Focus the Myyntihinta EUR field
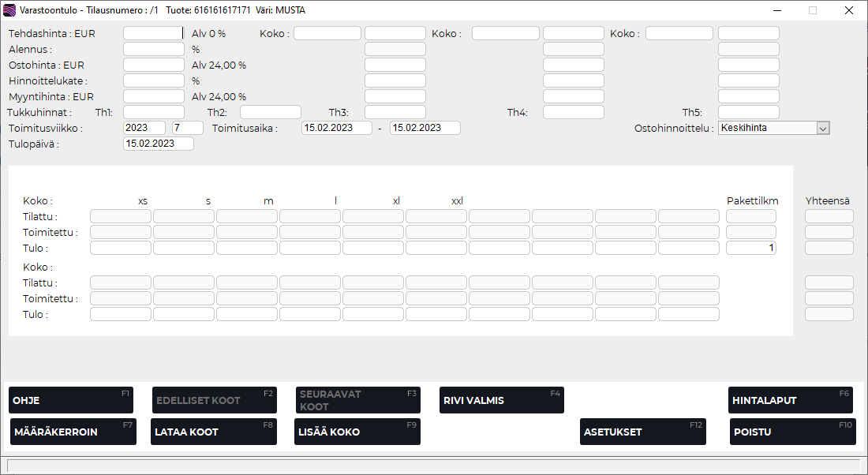Screen dimensions: 868x475 (153, 96)
